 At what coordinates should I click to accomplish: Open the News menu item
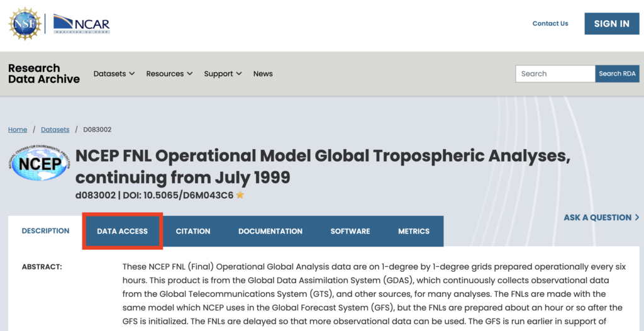tap(263, 74)
